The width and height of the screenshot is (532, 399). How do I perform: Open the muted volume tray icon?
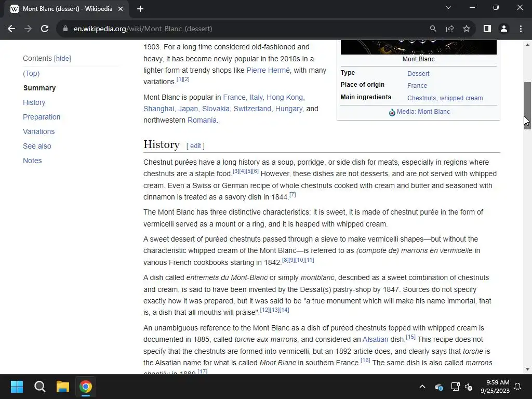tap(469, 387)
